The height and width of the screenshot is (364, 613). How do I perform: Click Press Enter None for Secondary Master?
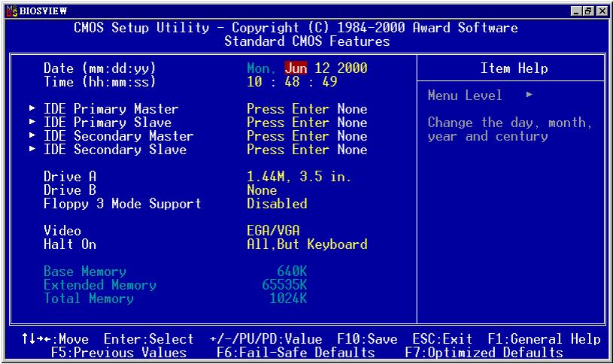click(x=307, y=136)
